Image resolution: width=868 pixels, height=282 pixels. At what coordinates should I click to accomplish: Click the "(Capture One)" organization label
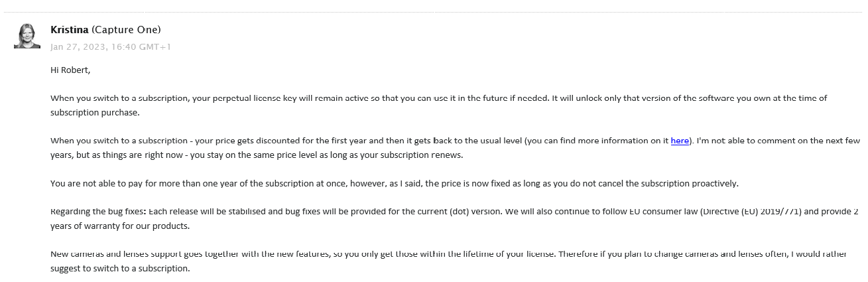tap(126, 30)
